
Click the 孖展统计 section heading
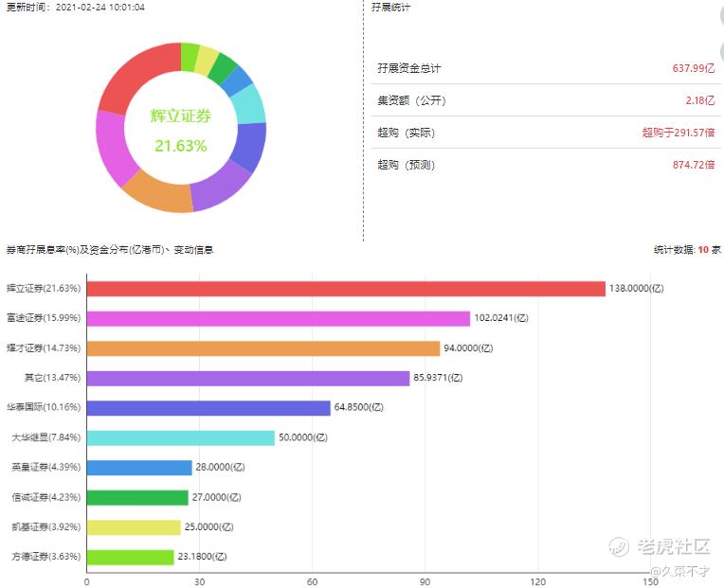tap(390, 7)
